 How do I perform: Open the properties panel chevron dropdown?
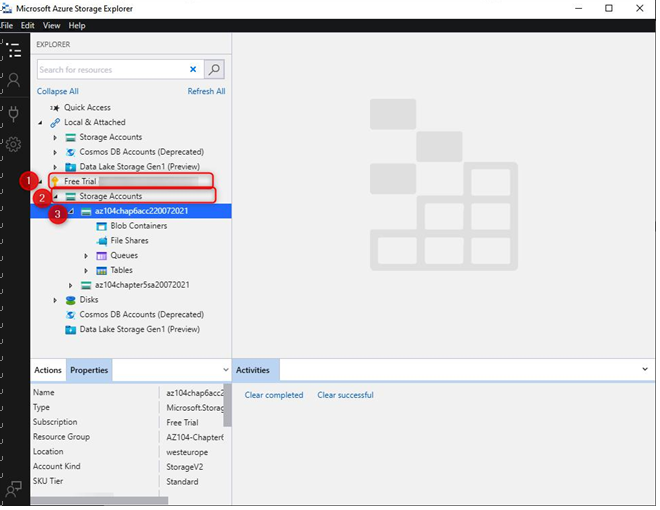pos(226,370)
